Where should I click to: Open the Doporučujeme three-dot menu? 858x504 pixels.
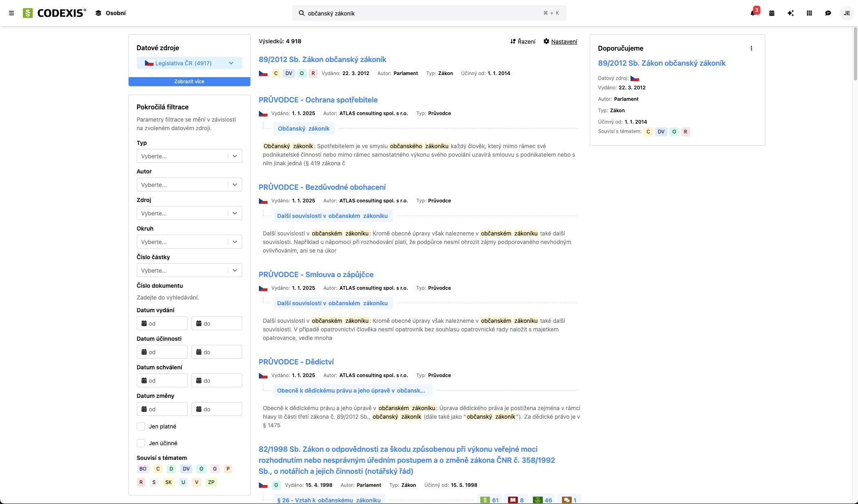(x=751, y=48)
